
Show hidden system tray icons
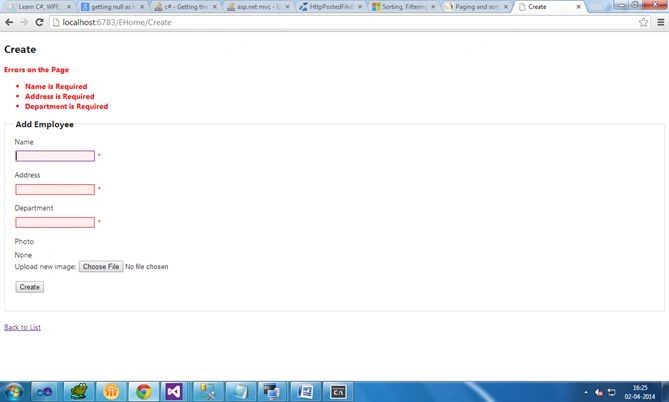pos(586,392)
